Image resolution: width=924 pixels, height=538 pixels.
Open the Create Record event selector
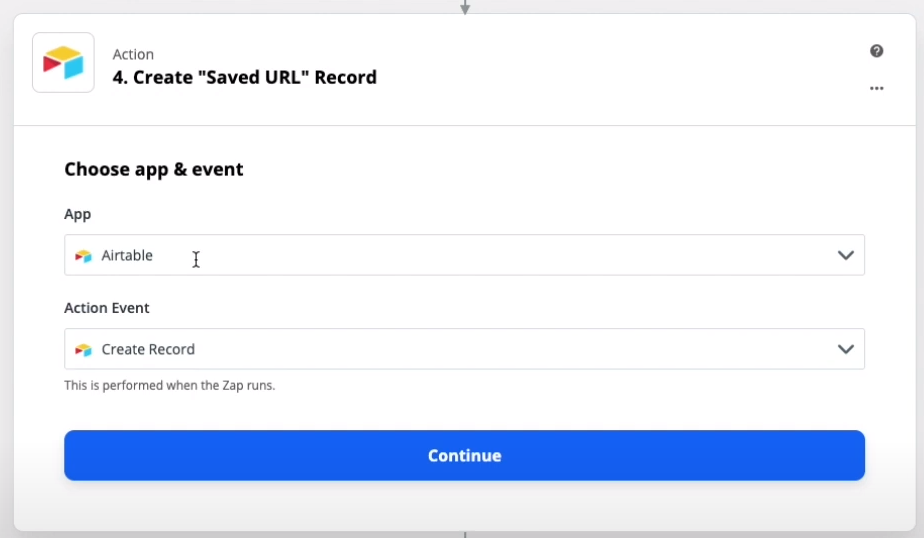coord(464,349)
